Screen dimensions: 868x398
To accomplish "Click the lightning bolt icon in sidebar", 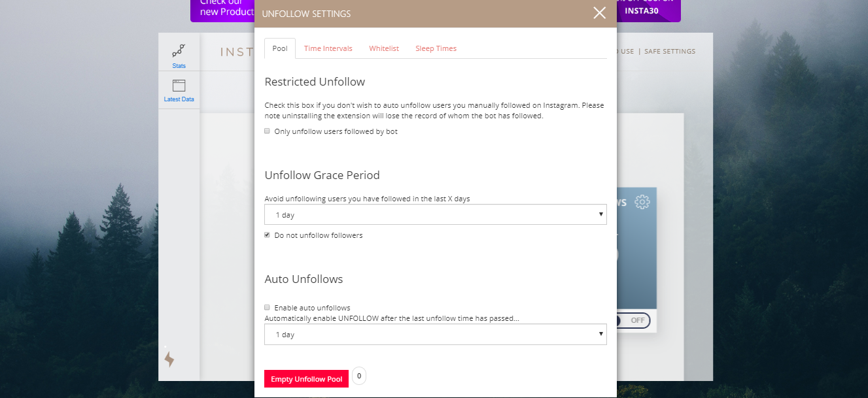I will (169, 359).
